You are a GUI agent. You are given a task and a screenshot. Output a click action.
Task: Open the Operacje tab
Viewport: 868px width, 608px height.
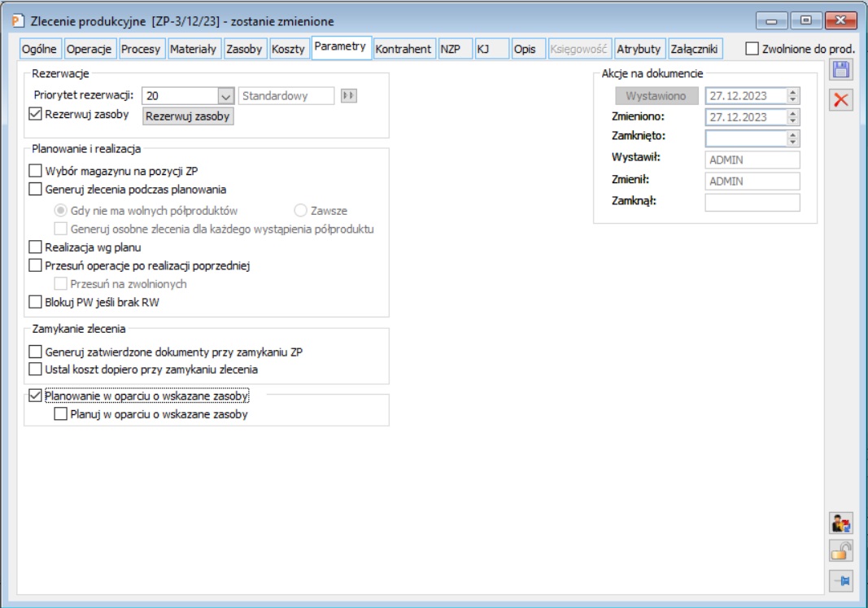[x=89, y=49]
